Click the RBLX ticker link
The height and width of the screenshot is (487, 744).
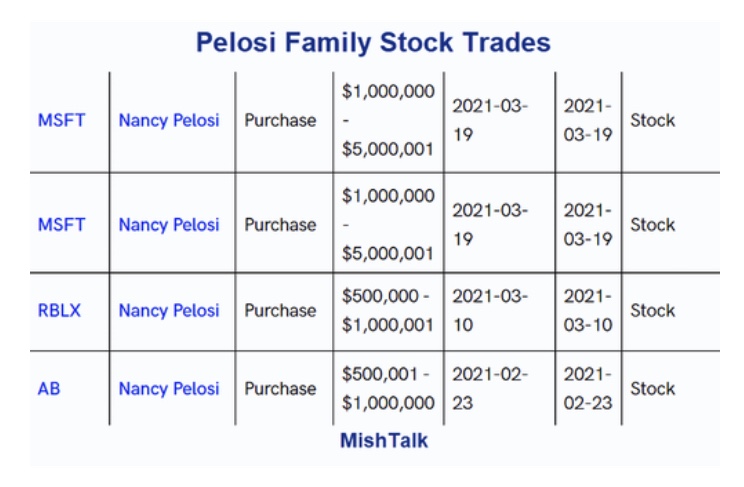[x=59, y=311]
